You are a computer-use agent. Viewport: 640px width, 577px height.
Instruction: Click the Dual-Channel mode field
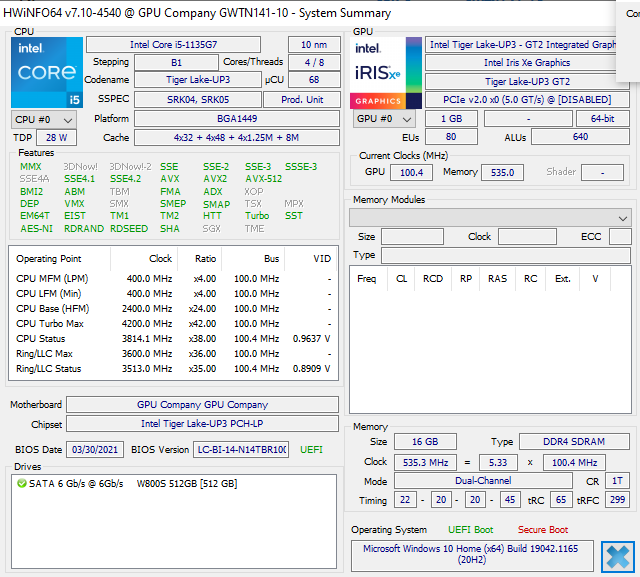(483, 481)
